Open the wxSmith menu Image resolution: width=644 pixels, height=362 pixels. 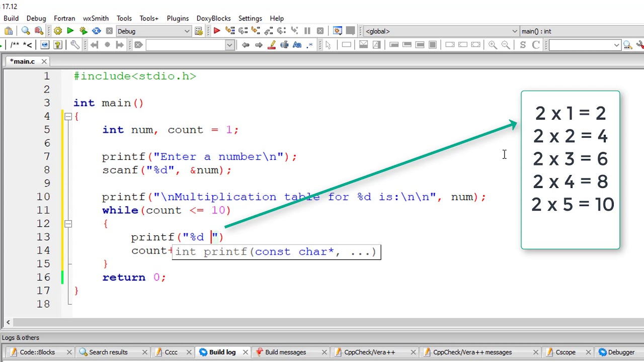pyautogui.click(x=96, y=18)
